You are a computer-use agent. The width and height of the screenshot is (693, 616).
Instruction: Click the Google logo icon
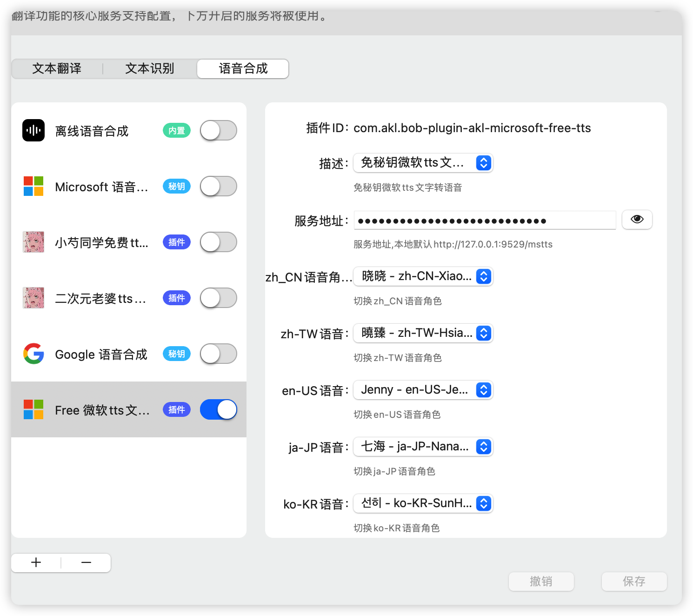pos(33,354)
